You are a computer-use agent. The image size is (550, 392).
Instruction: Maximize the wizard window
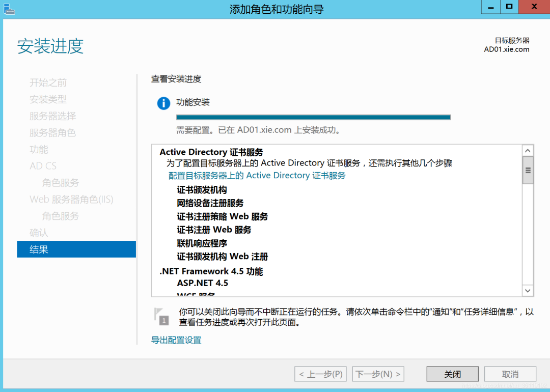pos(509,7)
